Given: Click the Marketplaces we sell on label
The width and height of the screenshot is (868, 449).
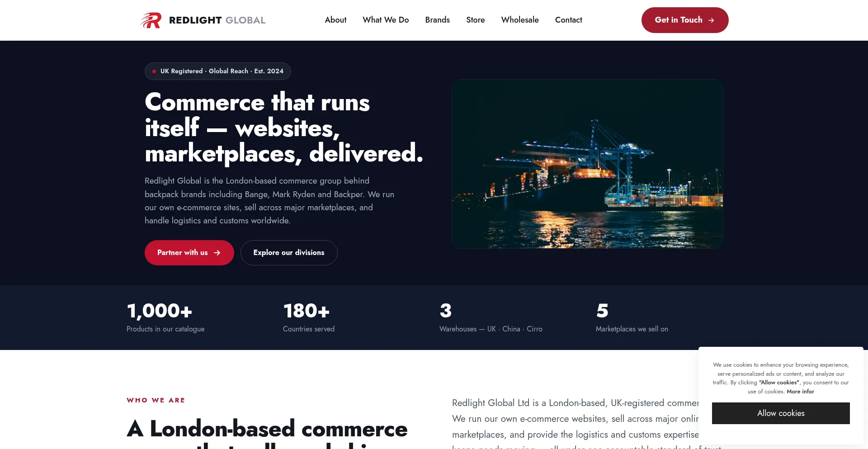Looking at the screenshot, I should pos(632,329).
